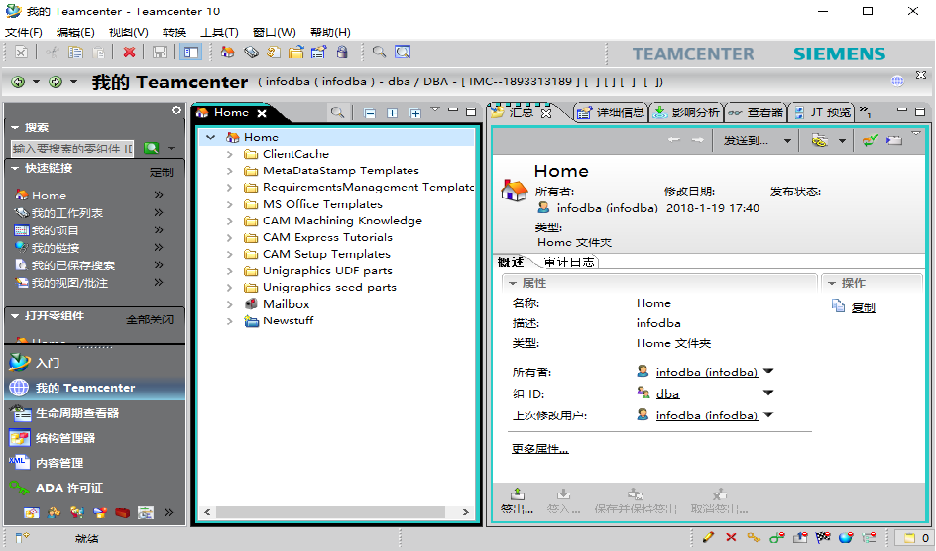Screen dimensions: 936x551
Task: Collapse the 搜索 section
Action: click(16, 127)
